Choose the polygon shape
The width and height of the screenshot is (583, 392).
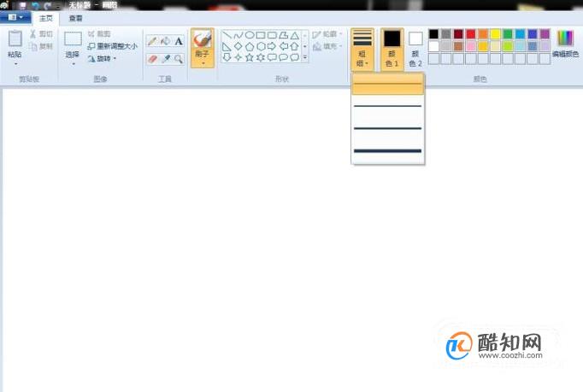(x=283, y=35)
